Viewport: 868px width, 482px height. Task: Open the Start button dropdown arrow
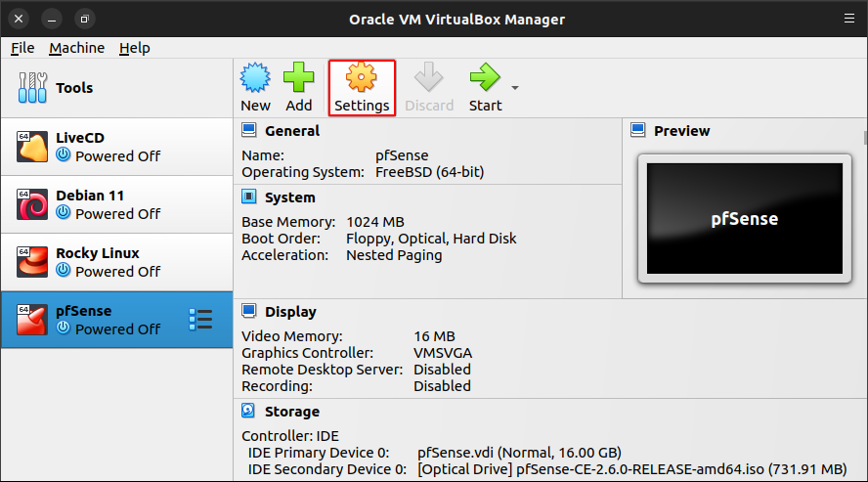[515, 88]
